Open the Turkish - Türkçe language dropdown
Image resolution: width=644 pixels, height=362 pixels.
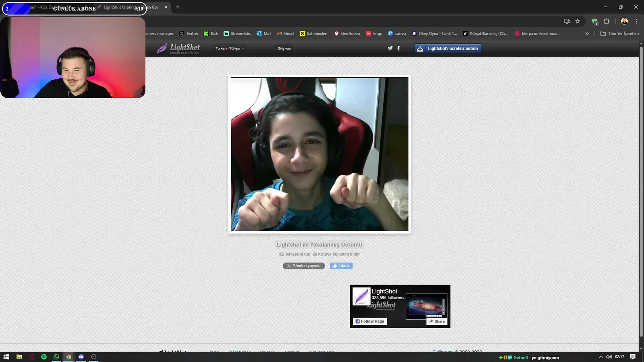click(x=229, y=48)
